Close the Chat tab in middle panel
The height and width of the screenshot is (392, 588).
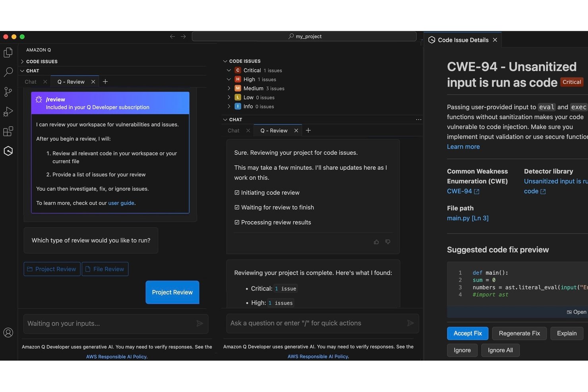click(248, 131)
